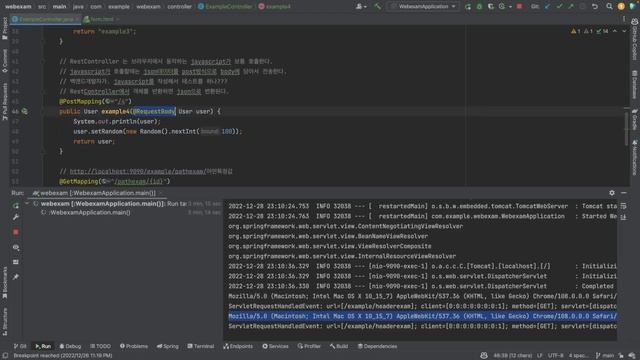The height and width of the screenshot is (360, 640).
Task: Open the Spring tool window tab
Action: point(168,346)
